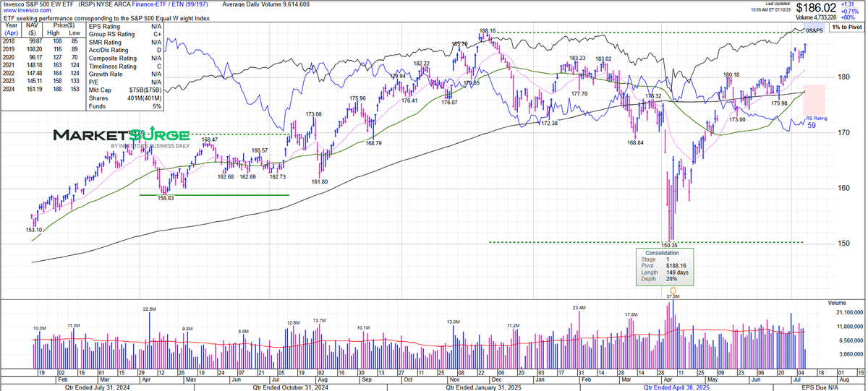Click the 168.84 price label
Image resolution: width=868 pixels, height=391 pixels.
pyautogui.click(x=634, y=143)
